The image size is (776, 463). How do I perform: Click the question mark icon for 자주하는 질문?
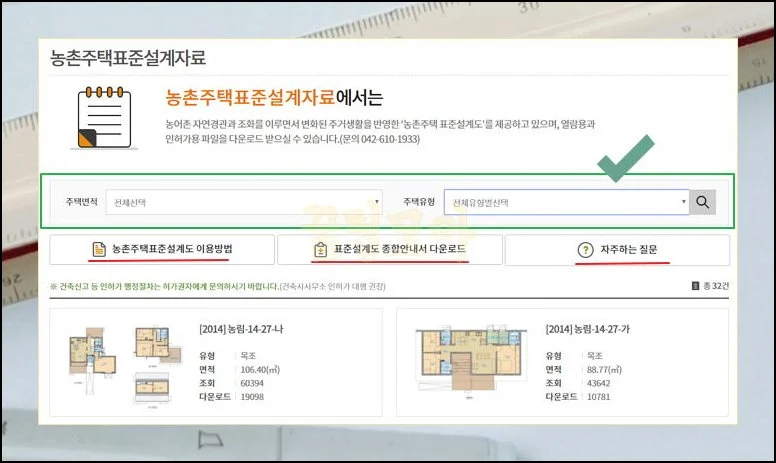coord(585,250)
